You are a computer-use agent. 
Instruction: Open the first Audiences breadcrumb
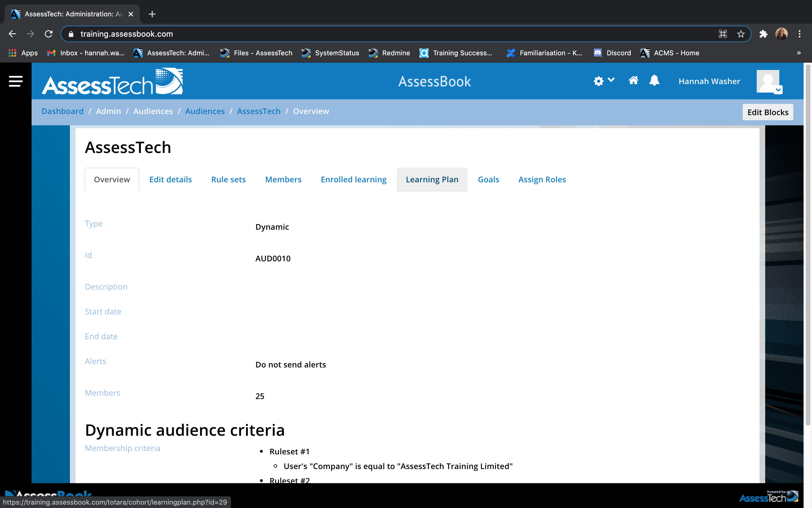153,111
